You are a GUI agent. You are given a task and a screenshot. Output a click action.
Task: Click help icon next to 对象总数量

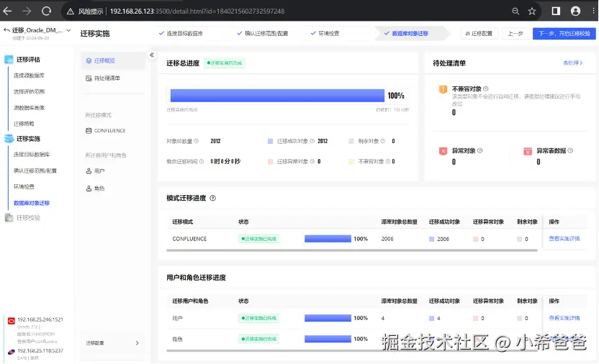[197, 141]
